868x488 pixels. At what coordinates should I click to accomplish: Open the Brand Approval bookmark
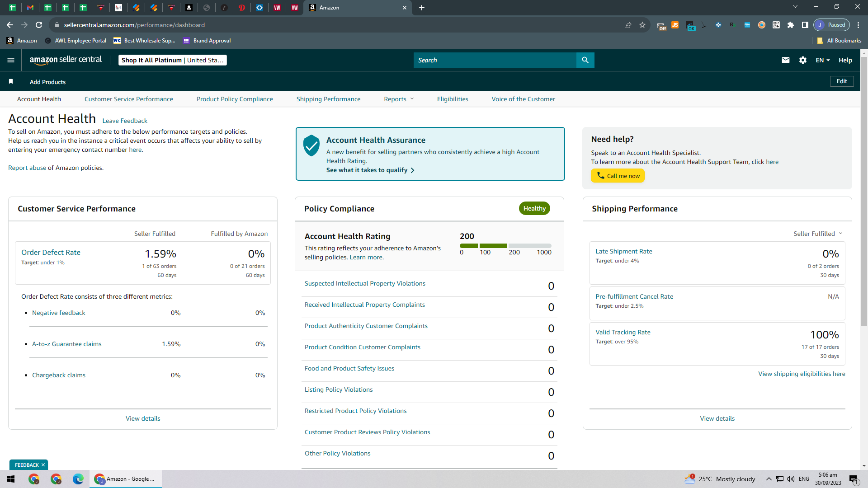pos(207,41)
